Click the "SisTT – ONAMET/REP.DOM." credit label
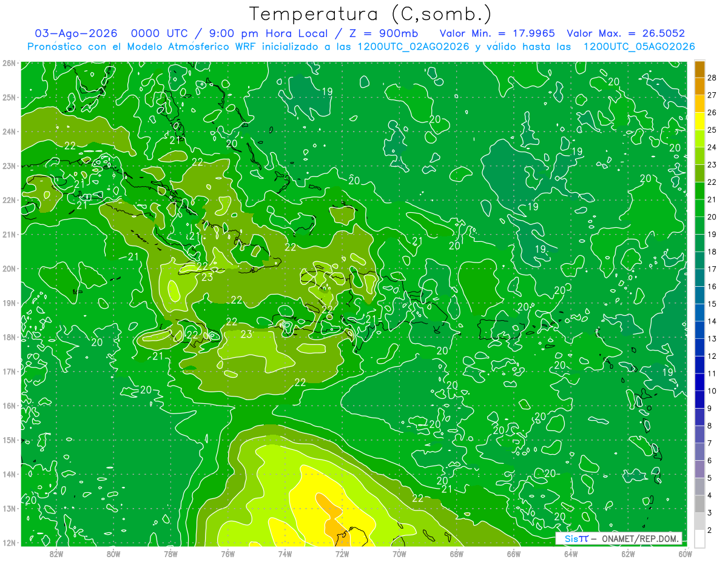Viewport: 728px width, 562px height. tap(619, 539)
